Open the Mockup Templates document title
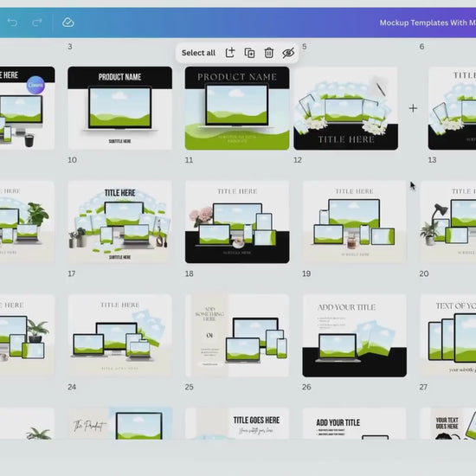 428,23
